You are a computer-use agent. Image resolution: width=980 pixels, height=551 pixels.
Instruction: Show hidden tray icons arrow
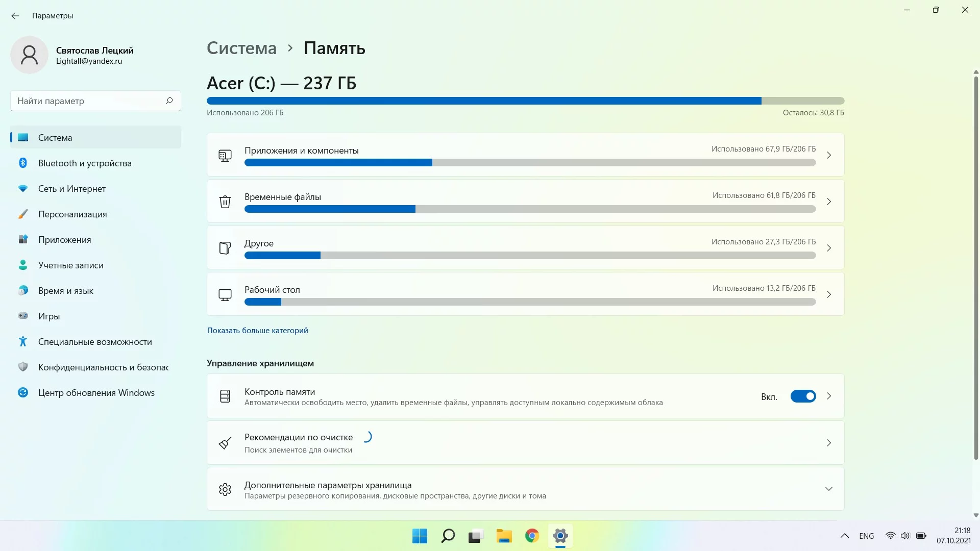tap(845, 536)
